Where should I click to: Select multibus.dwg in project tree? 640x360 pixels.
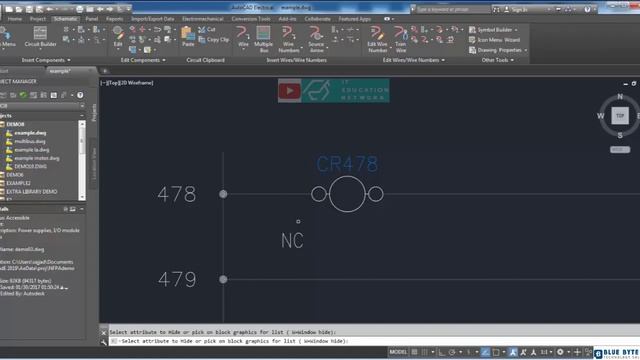[30, 141]
